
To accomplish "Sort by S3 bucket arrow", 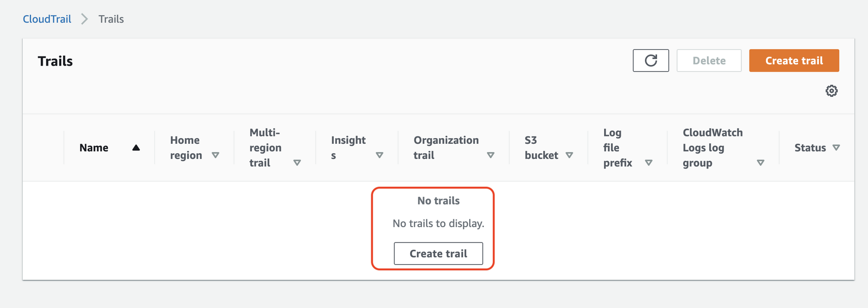I will tap(569, 155).
